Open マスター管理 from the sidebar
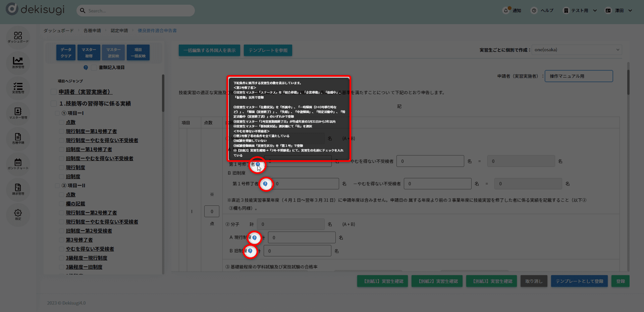This screenshot has height=312, width=644. coord(18,113)
